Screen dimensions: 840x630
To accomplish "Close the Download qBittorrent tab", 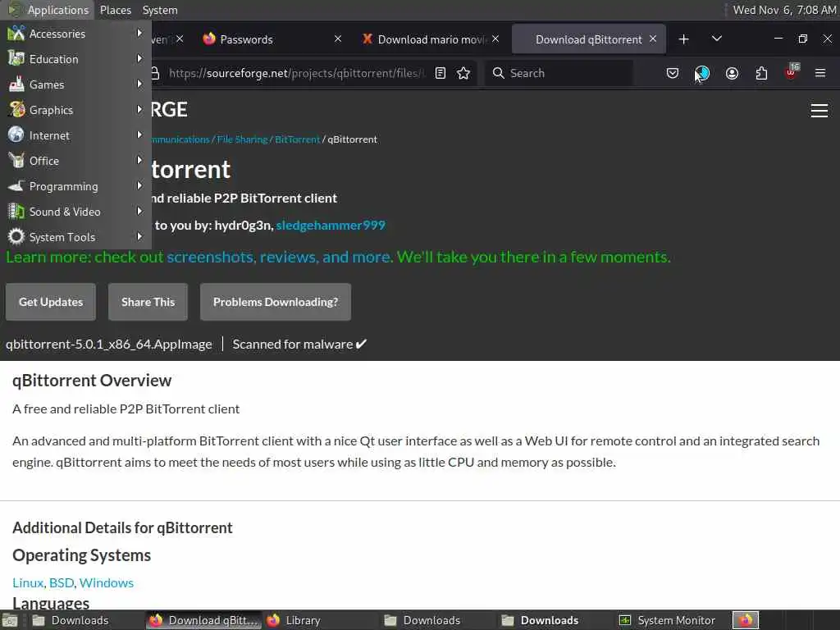I will coord(653,39).
